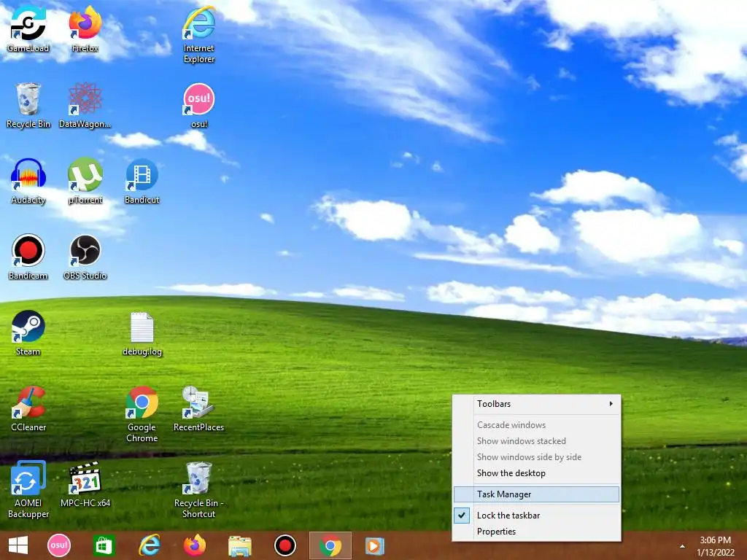
Task: Select the Bandicam desktop icon
Action: point(28,257)
